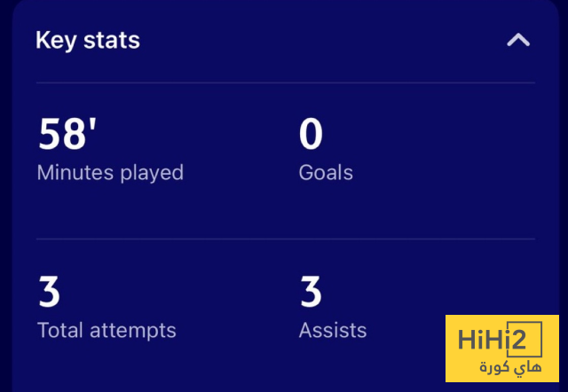This screenshot has height=392, width=568.
Task: Click the word 'stats' in the heading
Action: click(114, 40)
